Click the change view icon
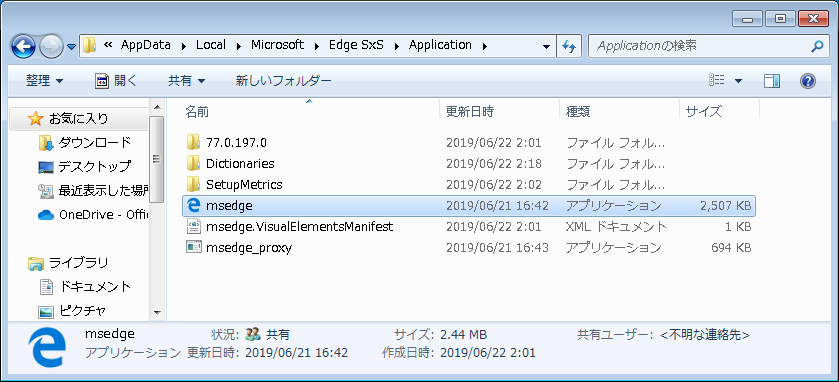The width and height of the screenshot is (839, 382). point(717,80)
